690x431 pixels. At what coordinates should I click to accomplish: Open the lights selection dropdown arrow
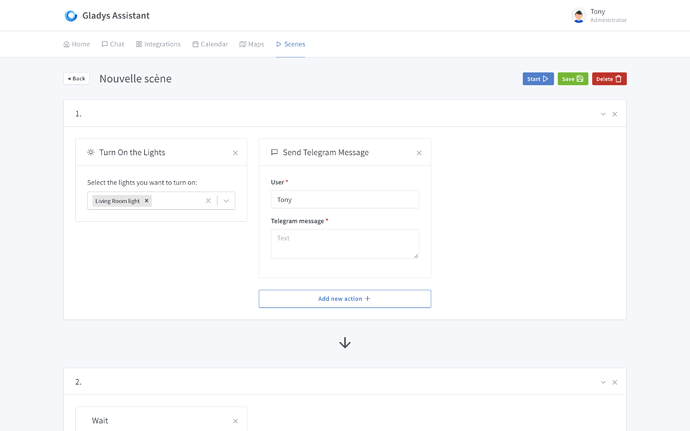point(226,201)
